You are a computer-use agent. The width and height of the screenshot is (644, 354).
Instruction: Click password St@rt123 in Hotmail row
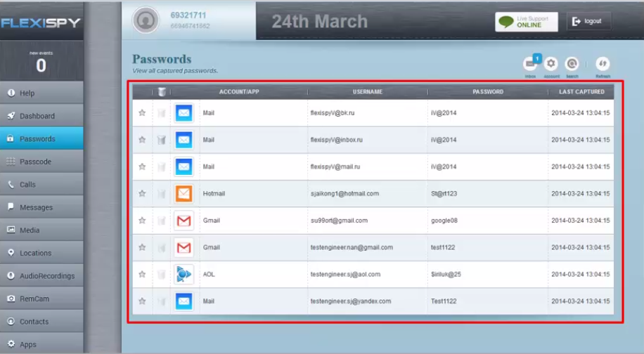tap(444, 194)
